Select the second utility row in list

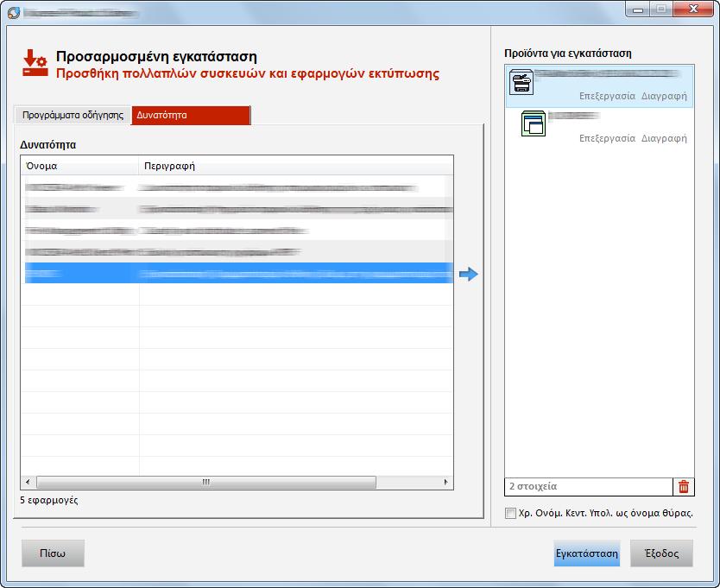(x=237, y=209)
